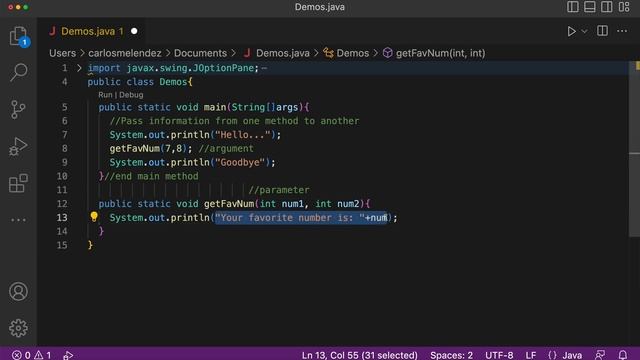Open Go to Line via Ln 13, Col 55
Screen dimensions: 640x360
click(x=360, y=355)
